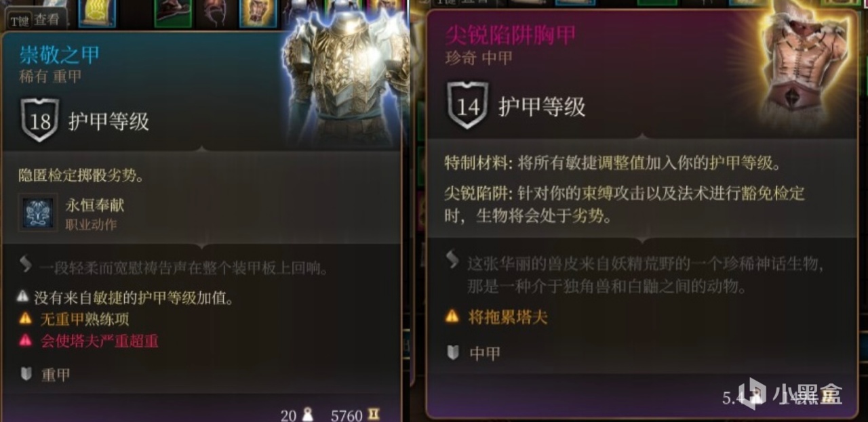Screen dimensions: 868x422
Task: Click the gold coin icon next to 5760
Action: [374, 415]
